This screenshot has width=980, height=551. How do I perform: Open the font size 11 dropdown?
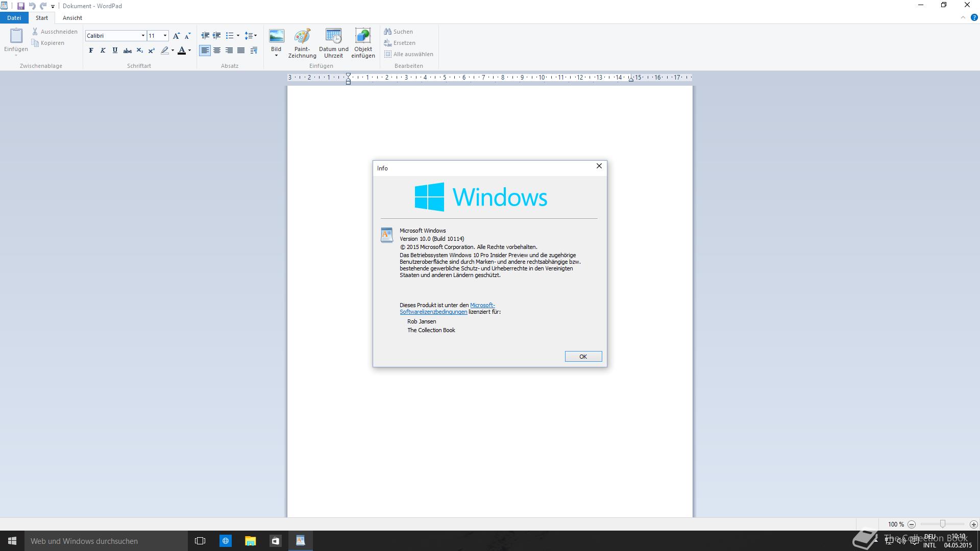(x=165, y=36)
